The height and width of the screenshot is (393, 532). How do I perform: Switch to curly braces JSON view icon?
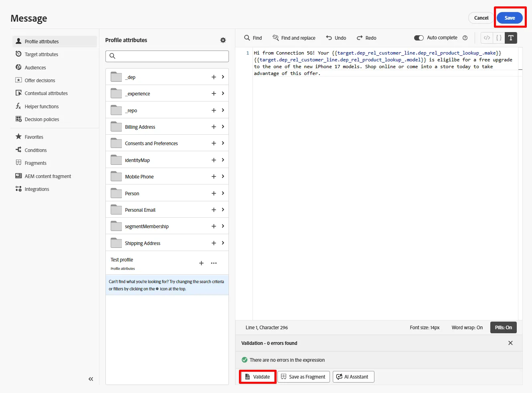tap(499, 38)
